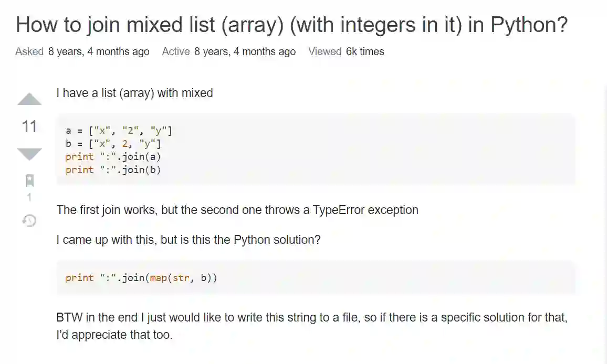
Task: Bookmark this question
Action: (29, 181)
